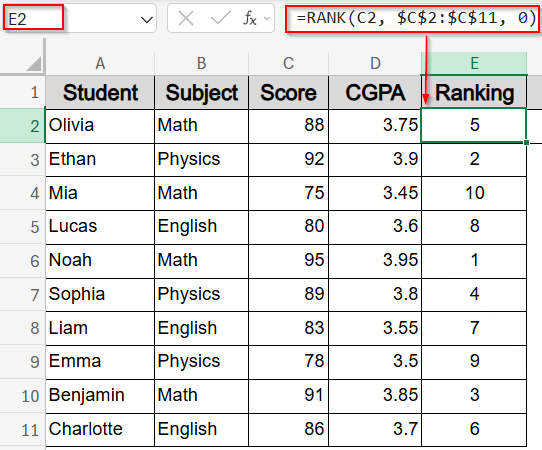This screenshot has height=450, width=542.
Task: Select the cell containing Olivia
Action: [x=100, y=126]
